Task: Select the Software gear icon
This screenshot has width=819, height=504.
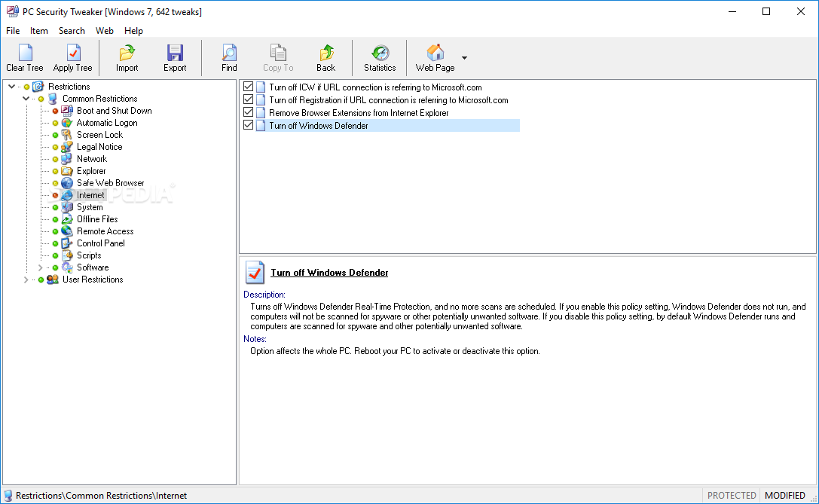Action: coord(67,267)
